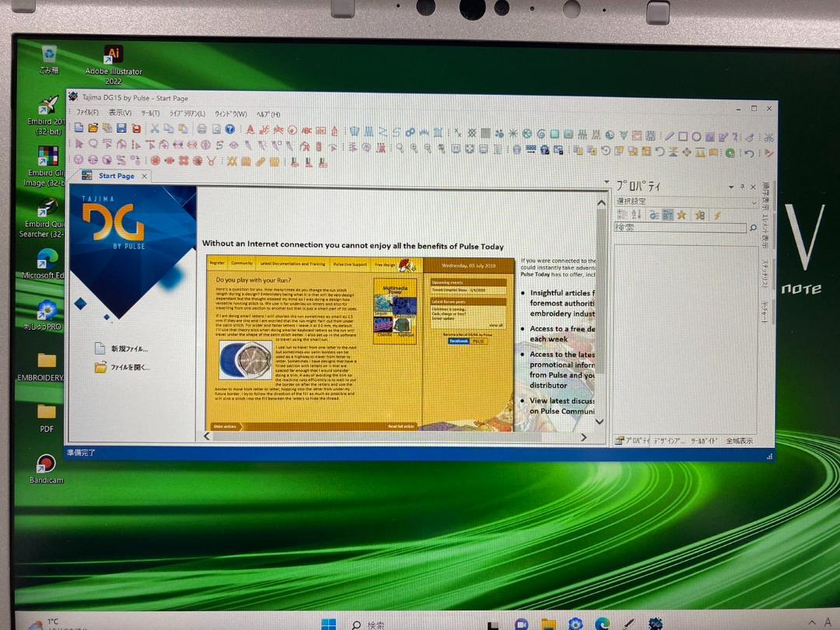The width and height of the screenshot is (840, 630).
Task: Click the New document toolbar icon
Action: coord(79,128)
